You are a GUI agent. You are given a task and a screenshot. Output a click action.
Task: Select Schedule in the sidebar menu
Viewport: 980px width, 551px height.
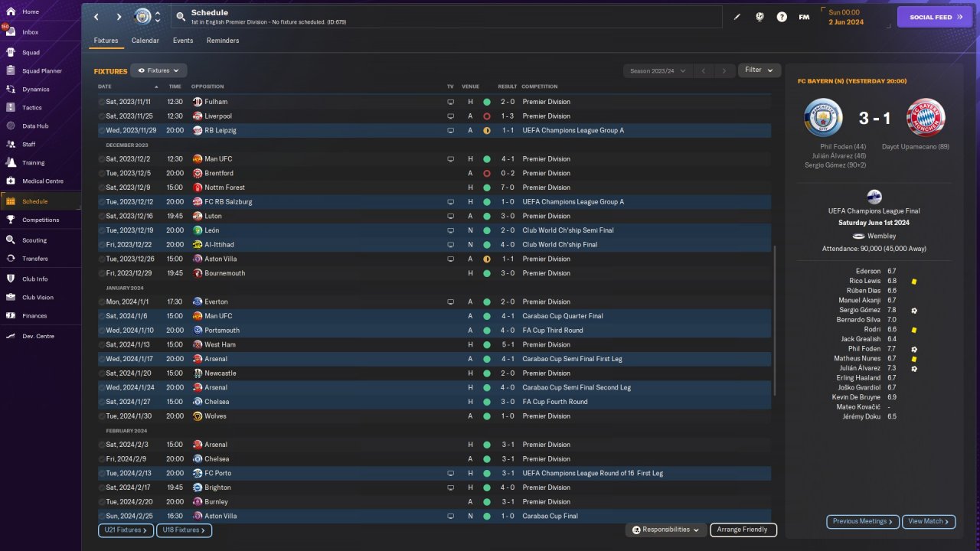[x=41, y=201]
